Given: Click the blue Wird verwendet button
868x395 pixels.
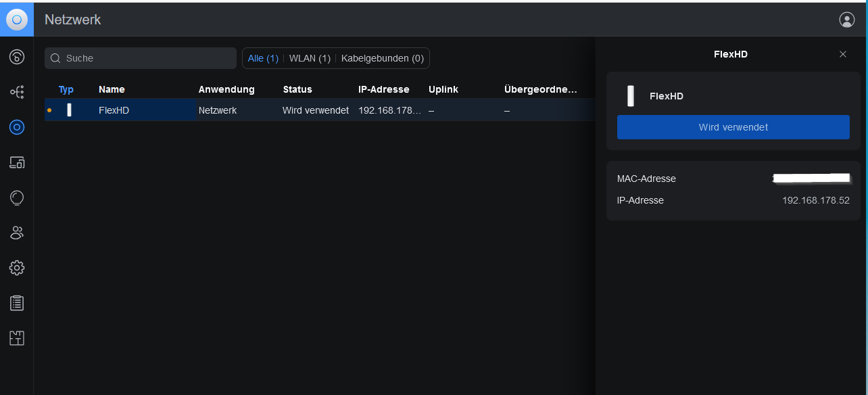Looking at the screenshot, I should 733,127.
